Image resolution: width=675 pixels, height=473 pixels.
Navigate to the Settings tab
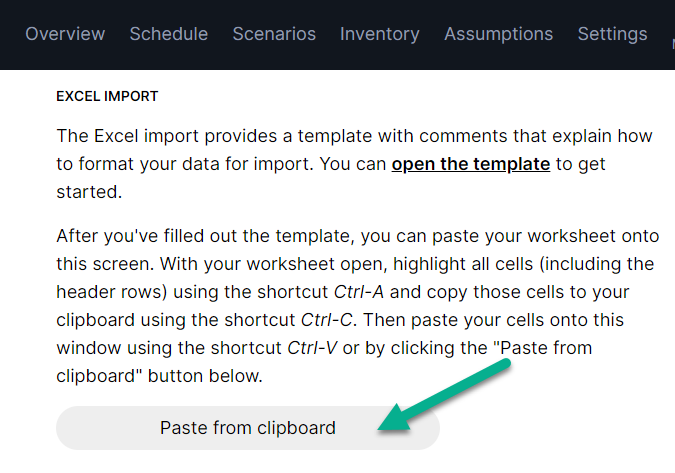click(x=612, y=34)
